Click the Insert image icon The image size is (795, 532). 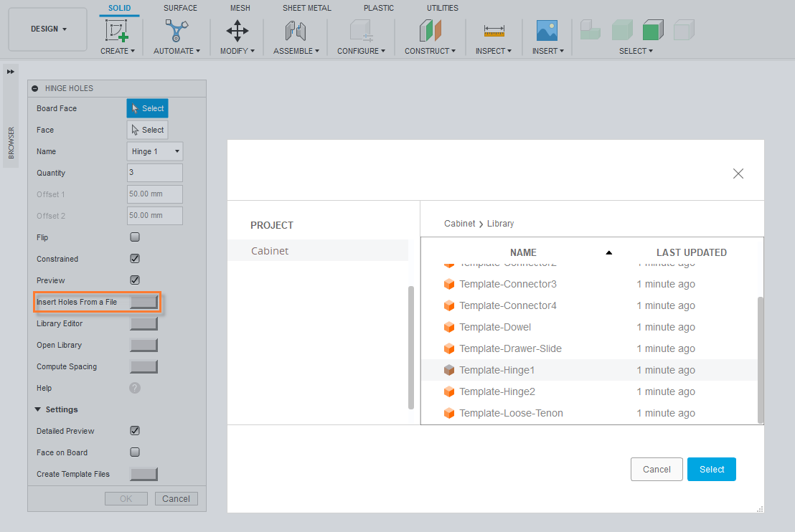pos(547,31)
